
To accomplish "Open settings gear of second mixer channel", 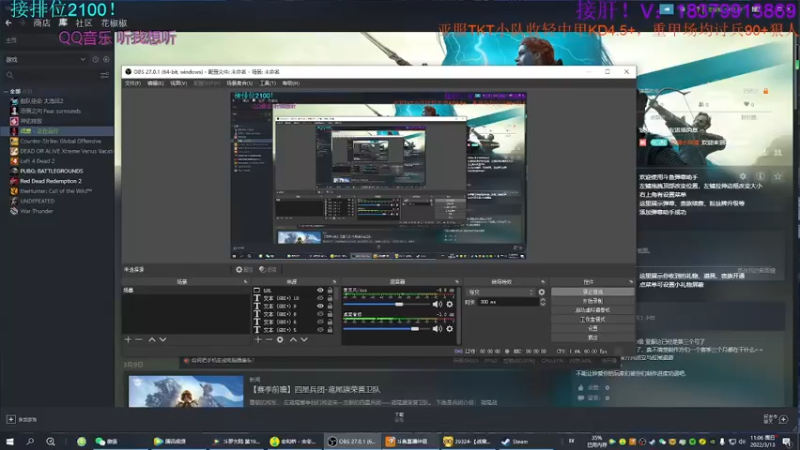I will (x=449, y=329).
